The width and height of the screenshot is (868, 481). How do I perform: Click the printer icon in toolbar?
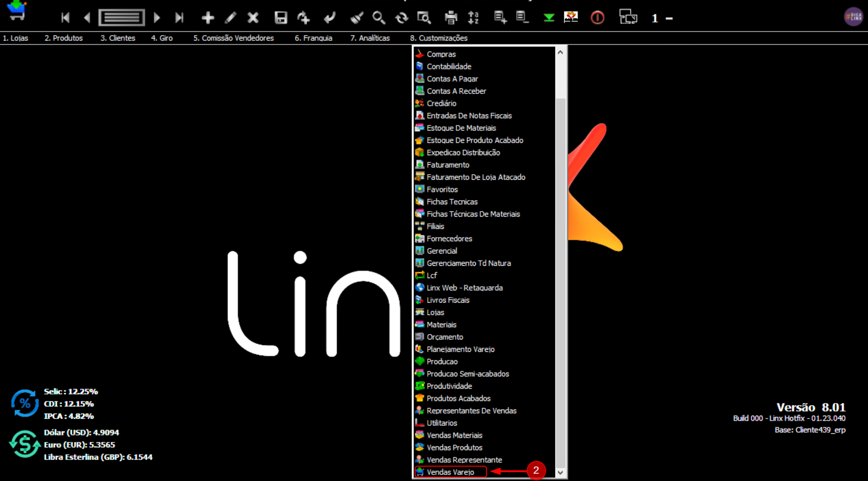point(451,18)
